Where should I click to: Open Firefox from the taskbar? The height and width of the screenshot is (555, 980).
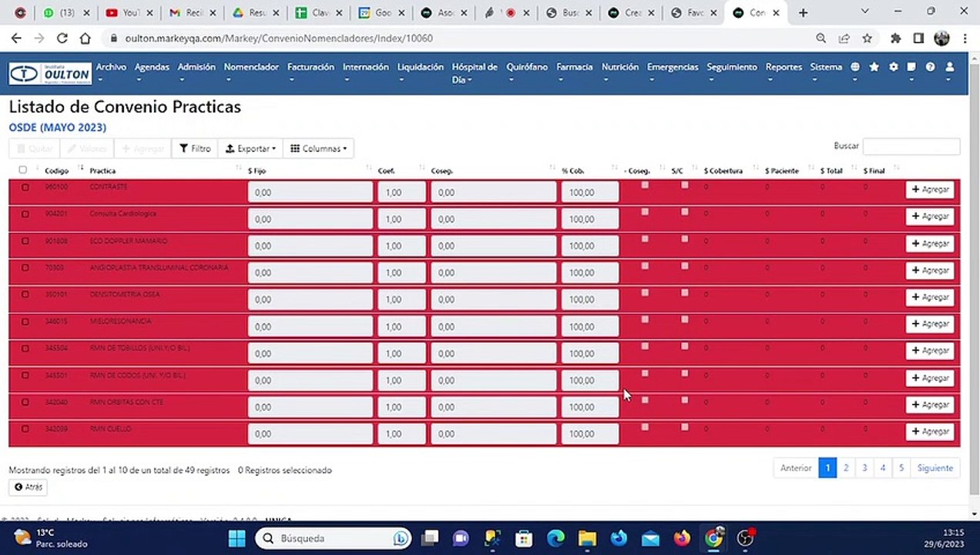[x=682, y=537]
